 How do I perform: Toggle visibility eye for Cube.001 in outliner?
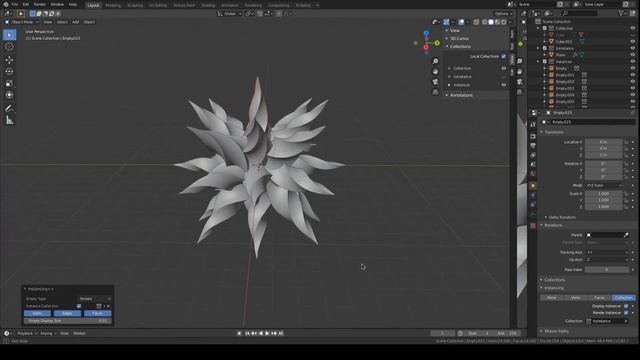pyautogui.click(x=633, y=42)
